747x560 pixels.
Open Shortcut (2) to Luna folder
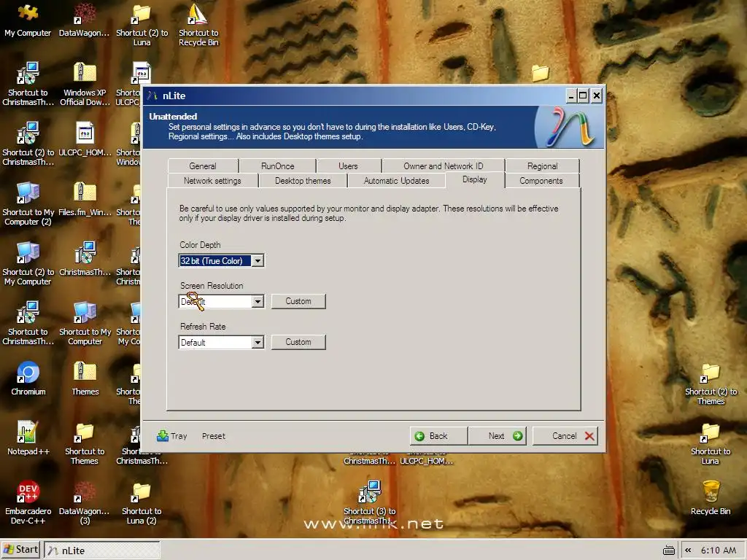[x=142, y=24]
